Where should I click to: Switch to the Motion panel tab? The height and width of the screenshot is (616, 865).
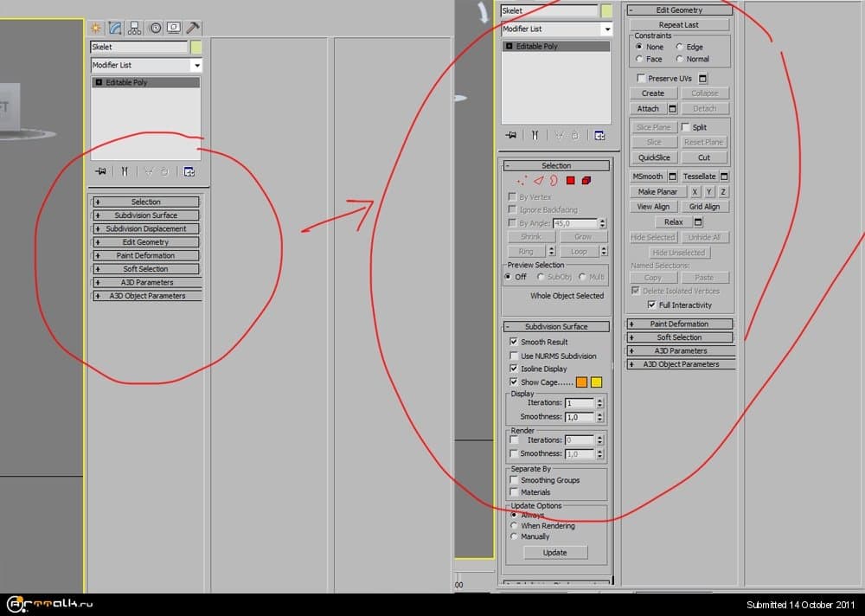[x=155, y=28]
